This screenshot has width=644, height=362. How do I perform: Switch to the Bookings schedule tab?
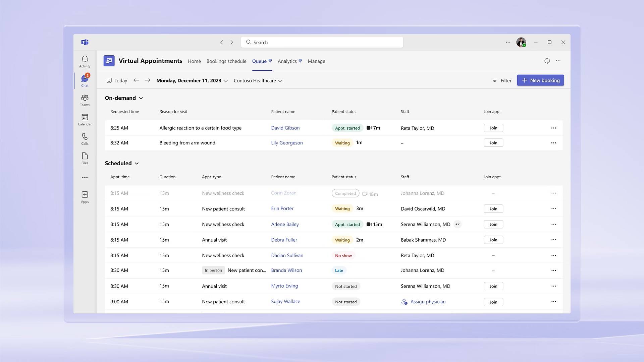point(226,61)
